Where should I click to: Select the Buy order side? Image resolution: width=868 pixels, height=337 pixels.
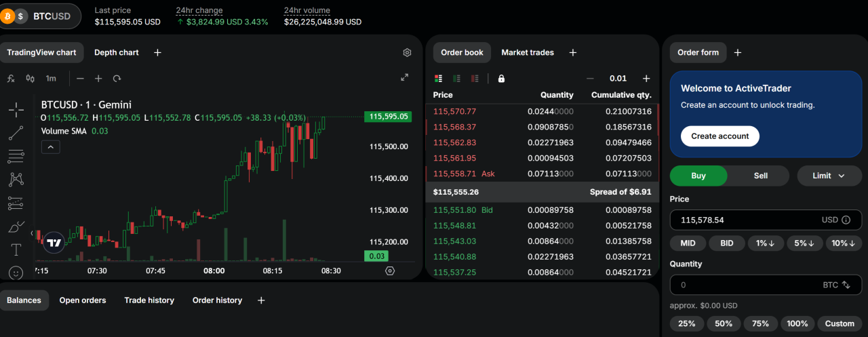tap(698, 176)
